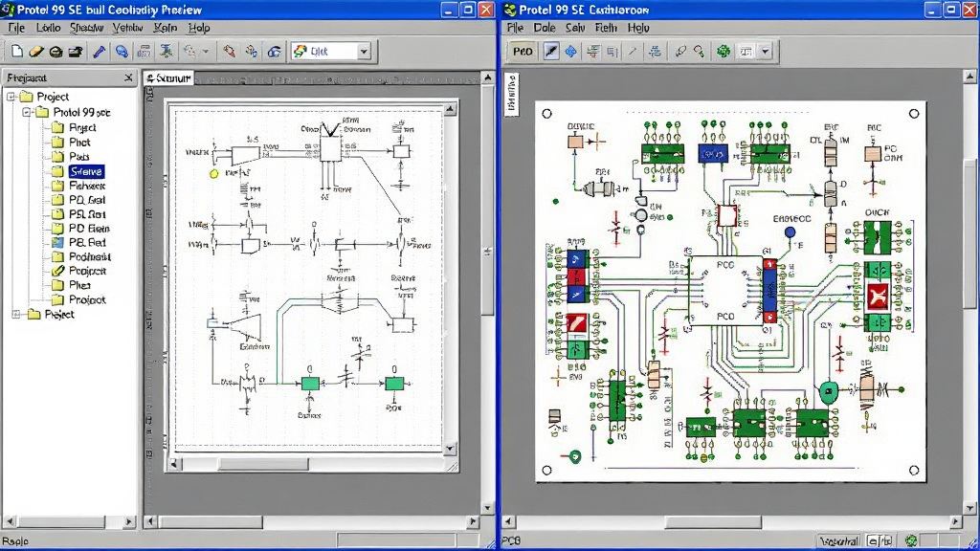The image size is (980, 551).
Task: Toggle the pressed black pen tool in PCB toolbar
Action: (x=550, y=52)
